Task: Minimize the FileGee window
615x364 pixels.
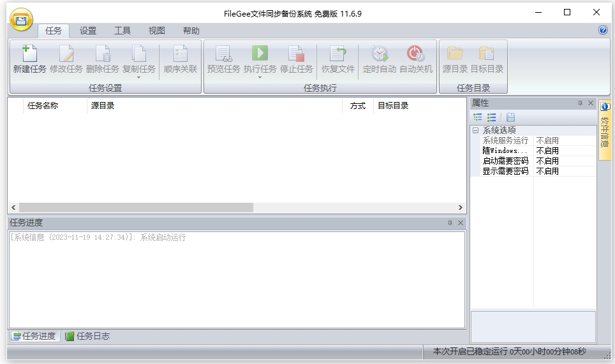Action: coord(538,13)
